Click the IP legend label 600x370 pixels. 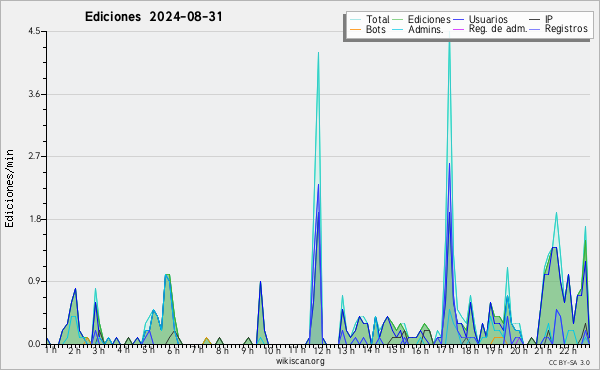click(x=549, y=19)
